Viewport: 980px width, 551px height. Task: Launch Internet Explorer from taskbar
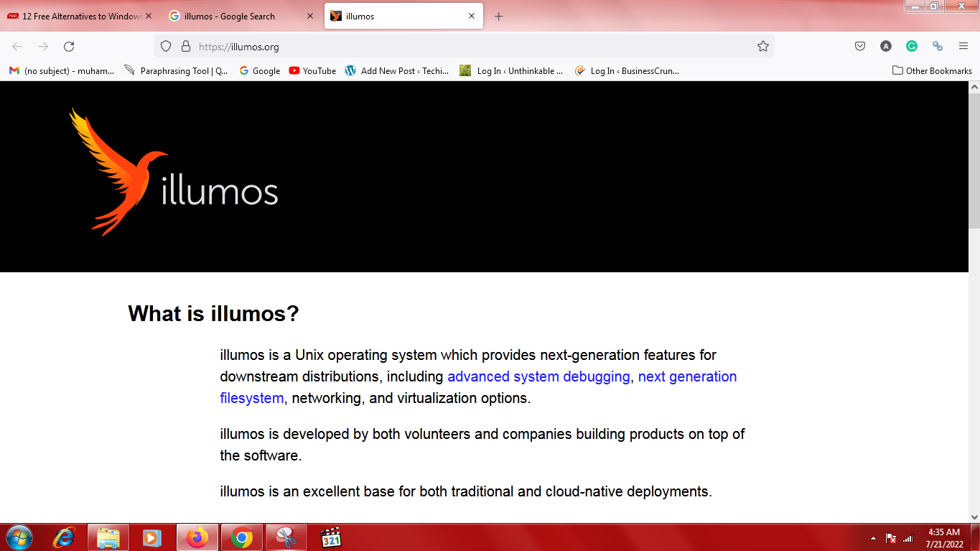(65, 537)
